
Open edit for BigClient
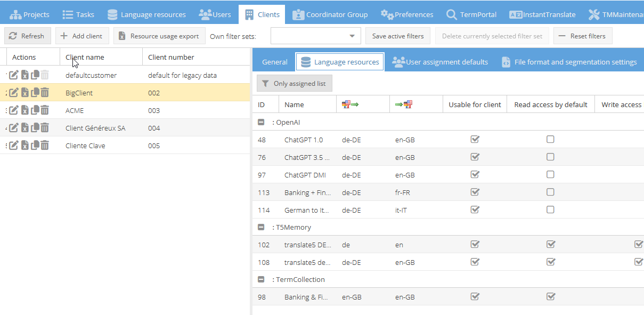(14, 93)
